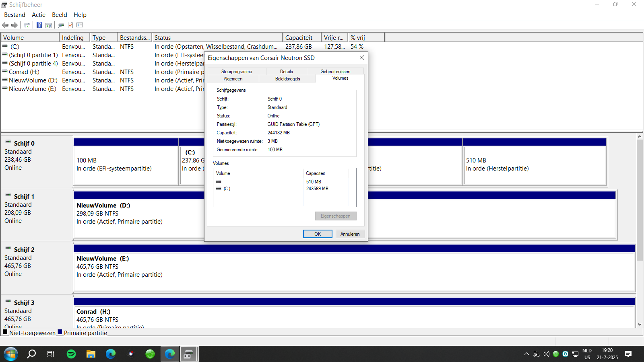The height and width of the screenshot is (362, 644).
Task: Switch to the Beleidsregels tab
Action: click(287, 79)
